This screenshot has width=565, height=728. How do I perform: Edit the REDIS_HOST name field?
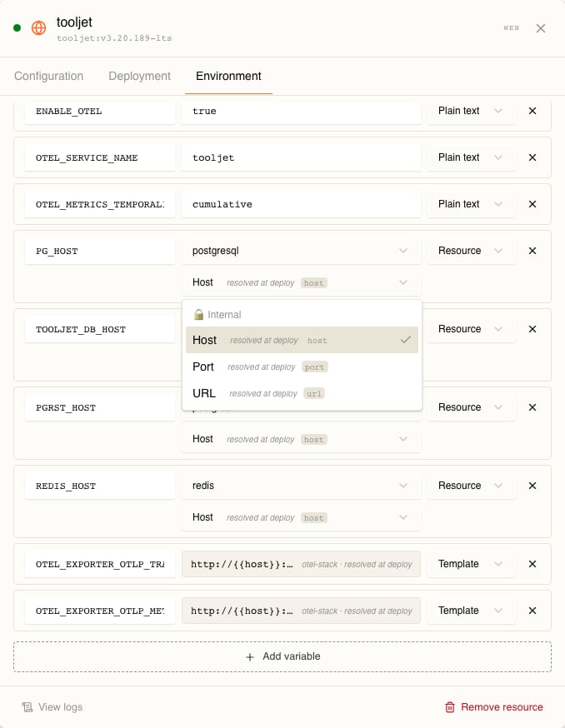pos(100,486)
